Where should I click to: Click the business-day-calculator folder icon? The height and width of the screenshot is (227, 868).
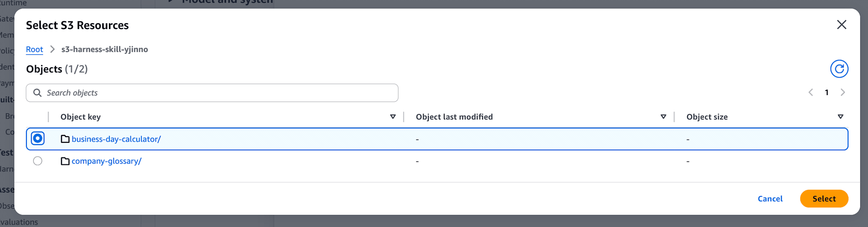tap(65, 139)
